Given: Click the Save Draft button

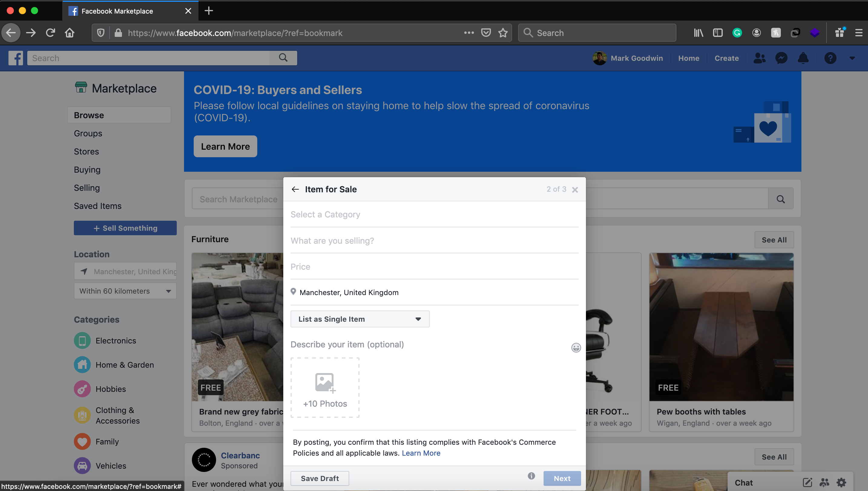Looking at the screenshot, I should (x=320, y=478).
